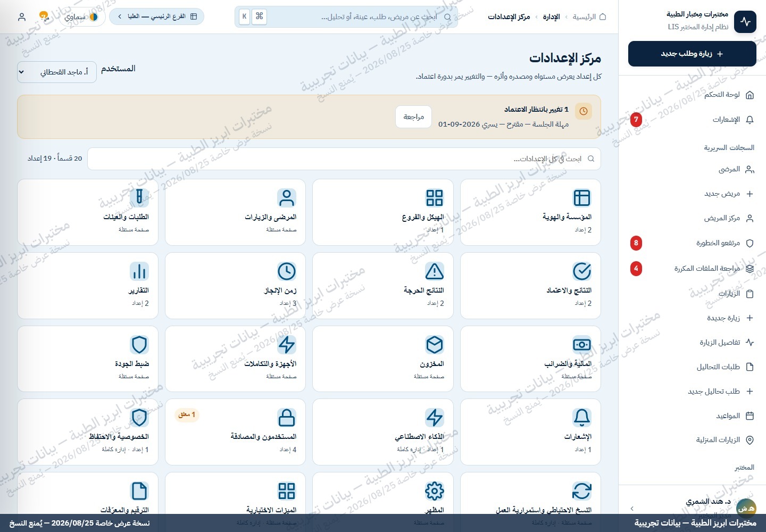Open the زمن الإنجاز settings card
766x532 pixels.
coord(235,286)
